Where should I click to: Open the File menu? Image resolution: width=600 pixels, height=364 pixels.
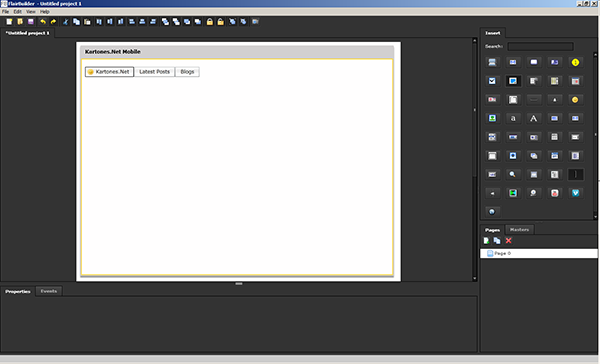coord(5,12)
